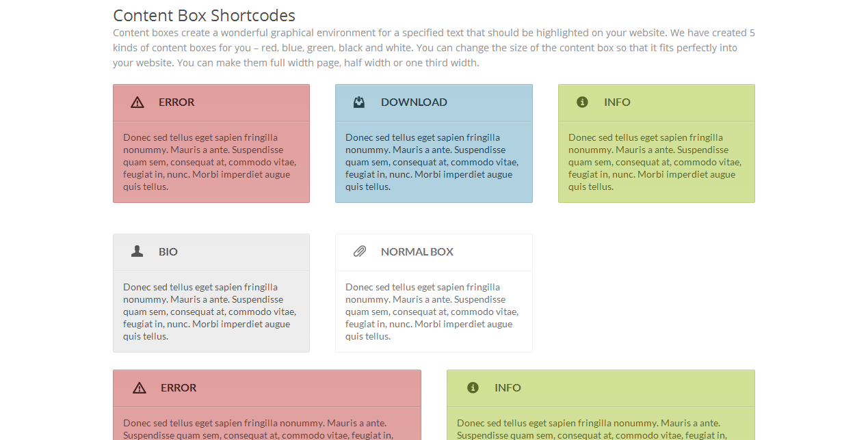The height and width of the screenshot is (440, 868).
Task: Click the download tray icon in DOWNLOAD box
Action: click(x=359, y=102)
